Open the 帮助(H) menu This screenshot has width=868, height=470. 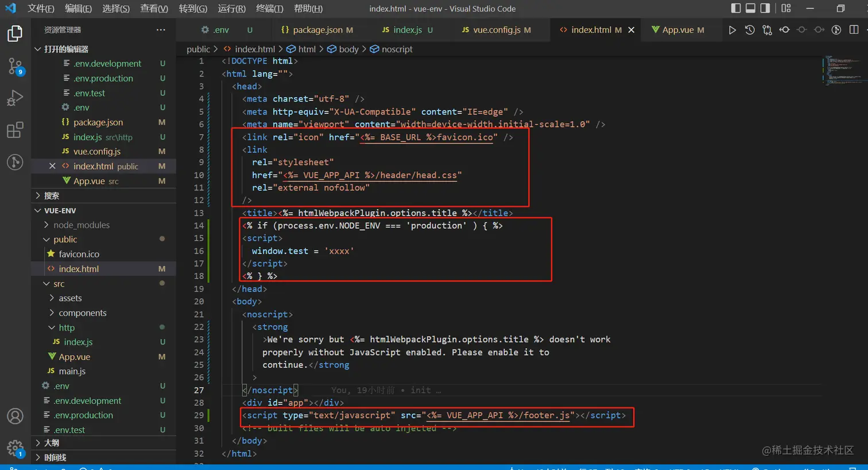click(308, 9)
